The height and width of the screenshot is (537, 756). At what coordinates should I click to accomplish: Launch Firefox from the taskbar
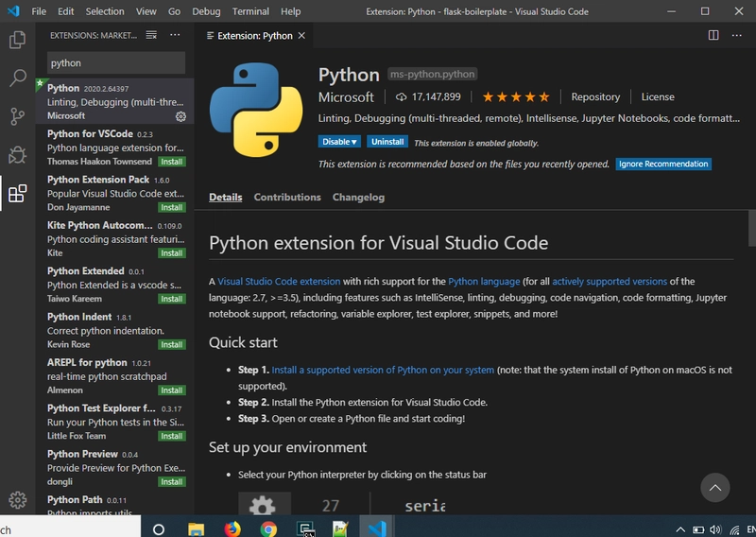click(232, 529)
